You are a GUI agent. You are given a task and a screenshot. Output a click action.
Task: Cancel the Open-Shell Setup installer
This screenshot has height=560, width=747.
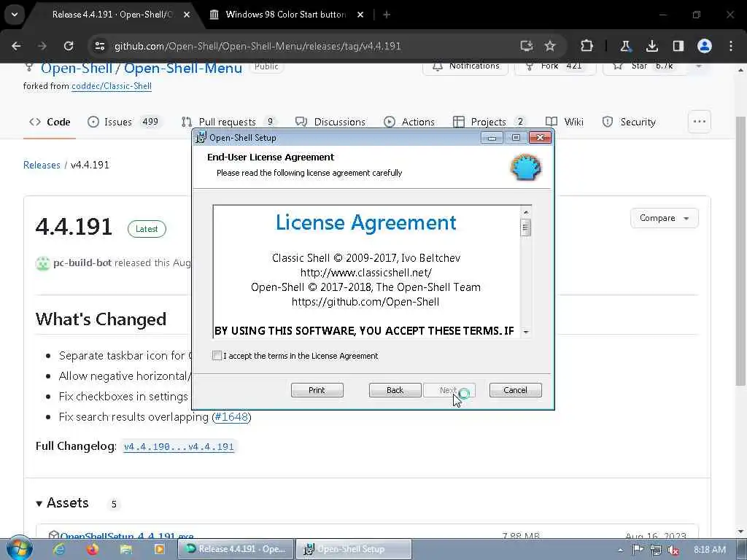[x=516, y=390]
